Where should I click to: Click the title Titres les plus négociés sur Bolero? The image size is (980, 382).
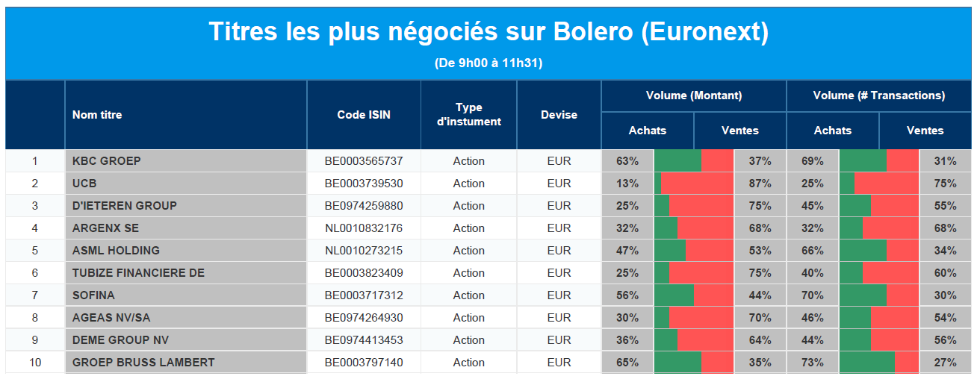click(x=489, y=33)
